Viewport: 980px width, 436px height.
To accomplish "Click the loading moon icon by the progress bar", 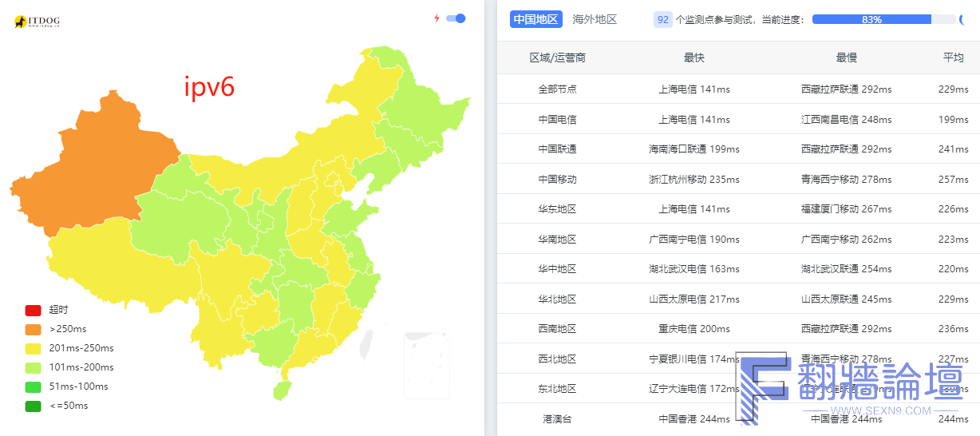I will tap(962, 19).
